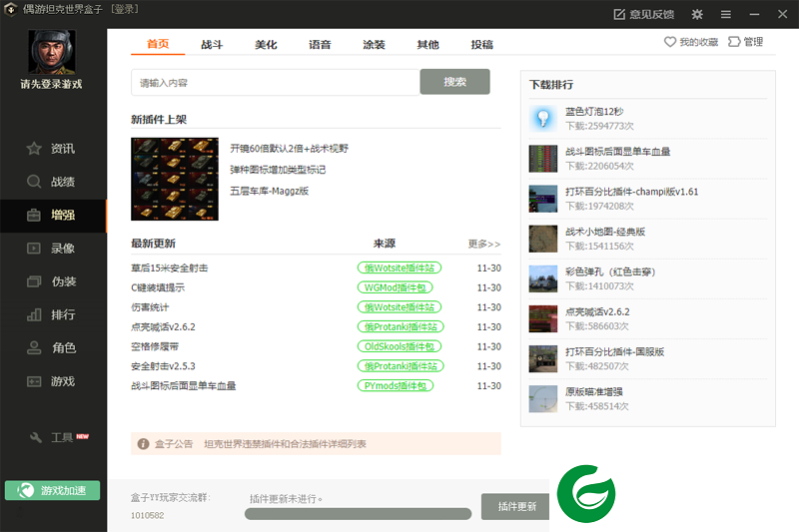799x532 pixels.
Task: Select the 增强 briefcase sidebar item
Action: 53,215
